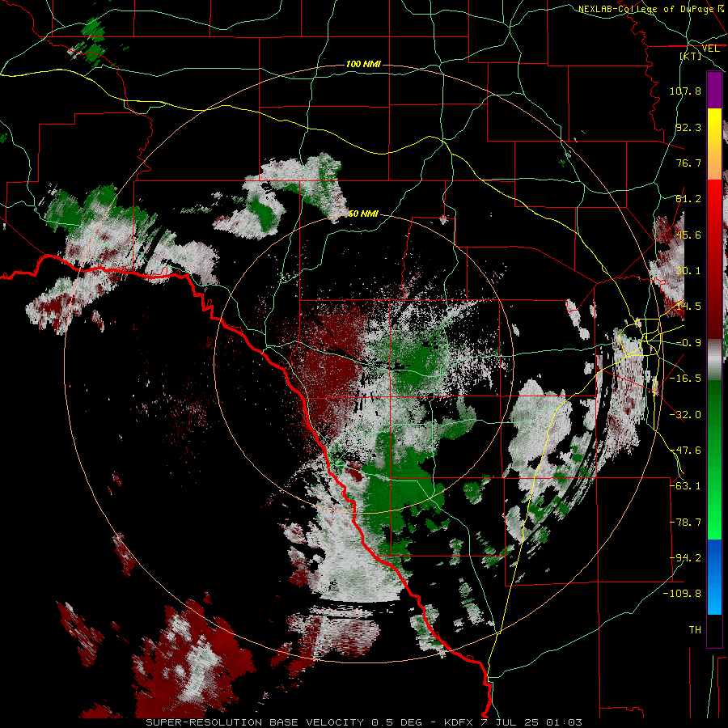Pick the purple segment of the velocity scale

point(714,90)
